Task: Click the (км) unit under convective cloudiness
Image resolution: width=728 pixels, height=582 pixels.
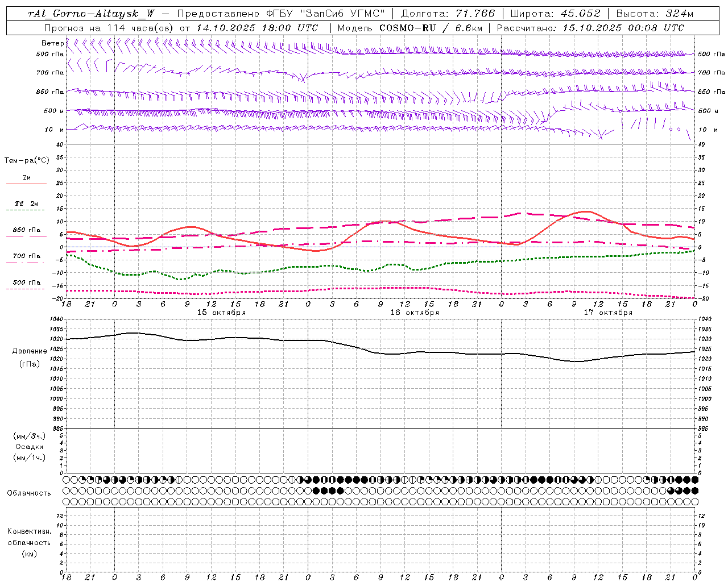Action: (x=30, y=554)
